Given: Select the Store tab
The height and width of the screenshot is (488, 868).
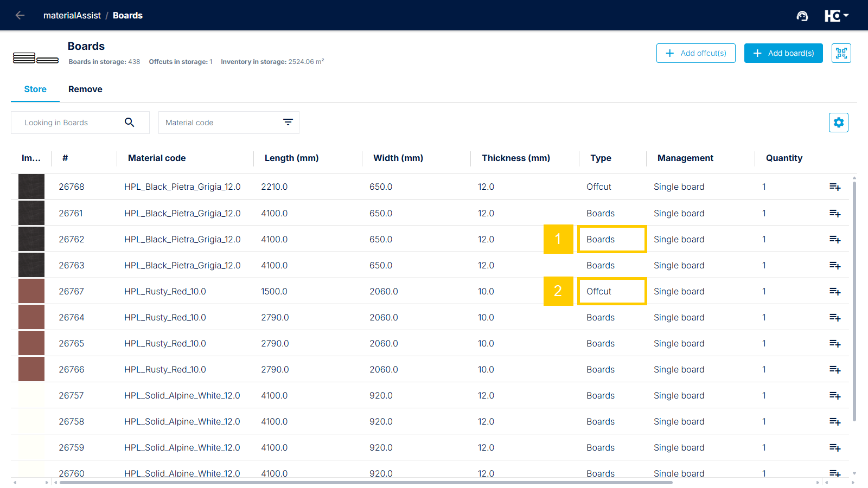Looking at the screenshot, I should (35, 89).
